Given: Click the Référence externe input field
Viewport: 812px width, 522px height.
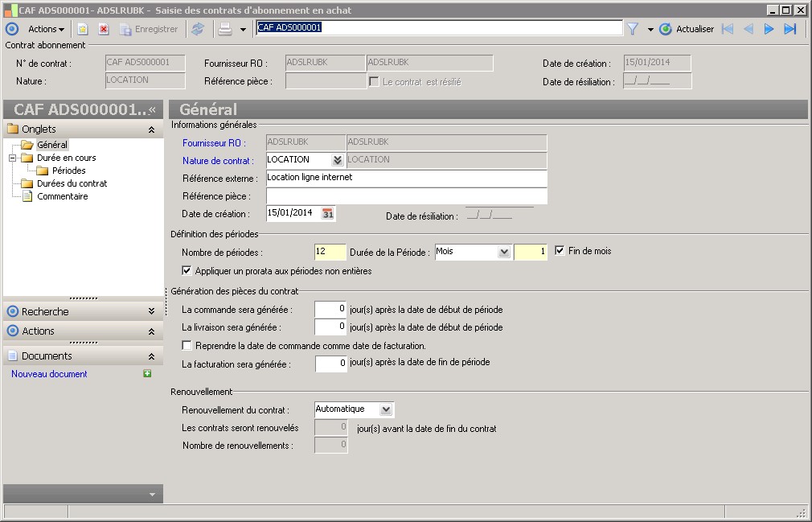Looking at the screenshot, I should [406, 178].
